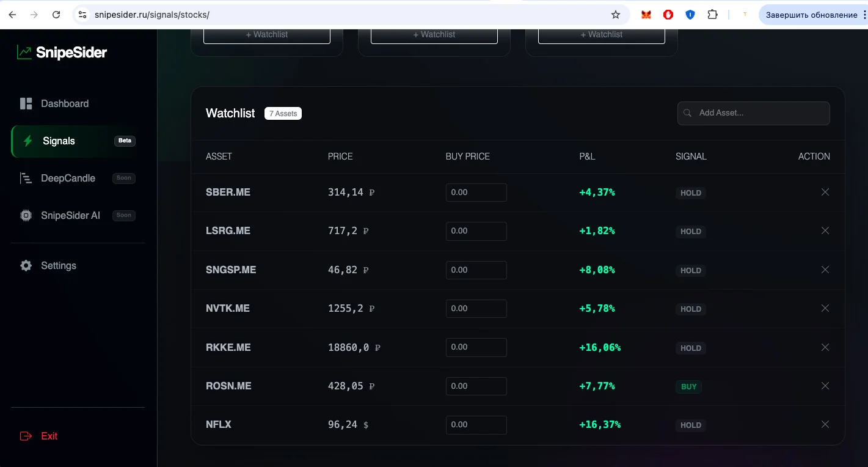The height and width of the screenshot is (467, 868).
Task: Open the browser profile avatar
Action: [745, 15]
